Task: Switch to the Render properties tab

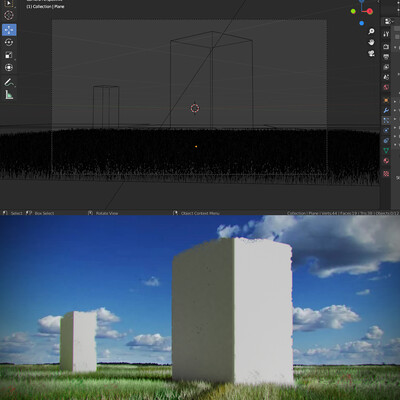Action: (386, 47)
